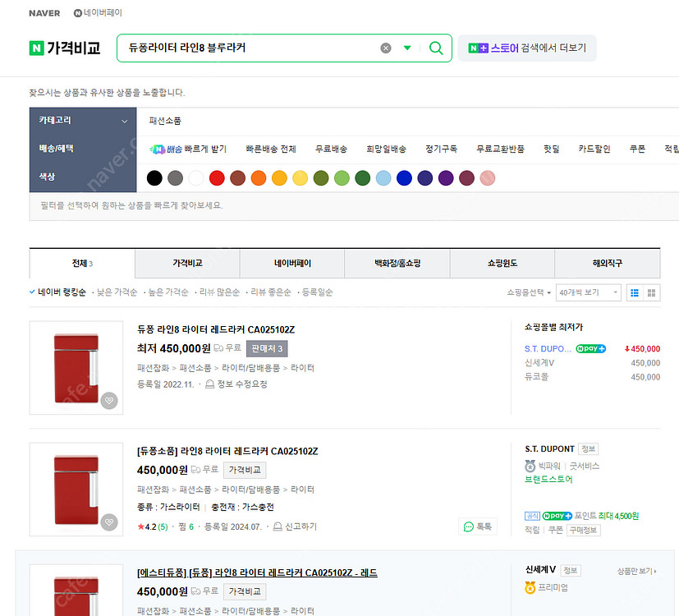Screen dimensions: 679x616
Task: Pick the dark green color swatch
Action: point(362,178)
